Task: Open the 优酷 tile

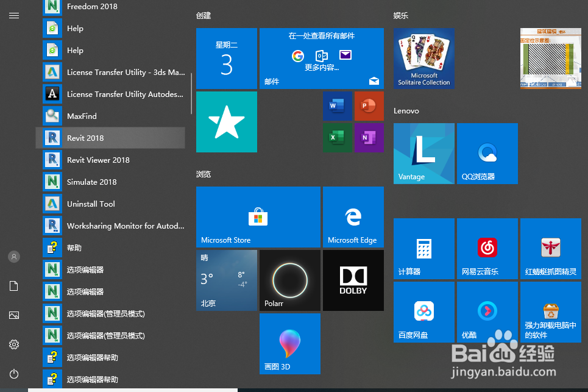Action: 487,312
